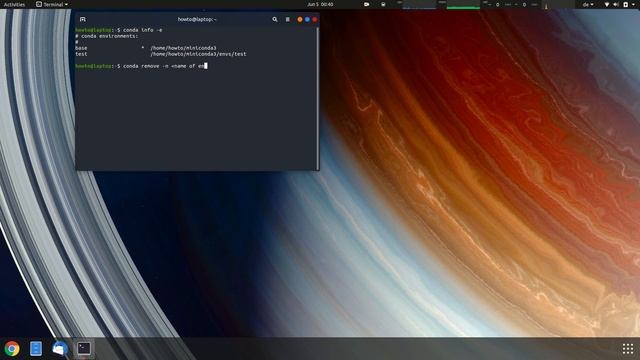Open the blue document app in dock

(36, 349)
